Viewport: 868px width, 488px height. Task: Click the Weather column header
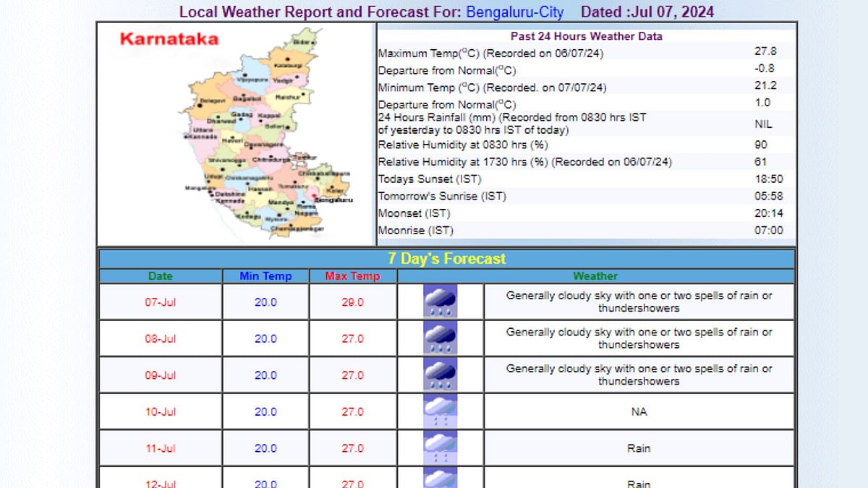click(595, 276)
